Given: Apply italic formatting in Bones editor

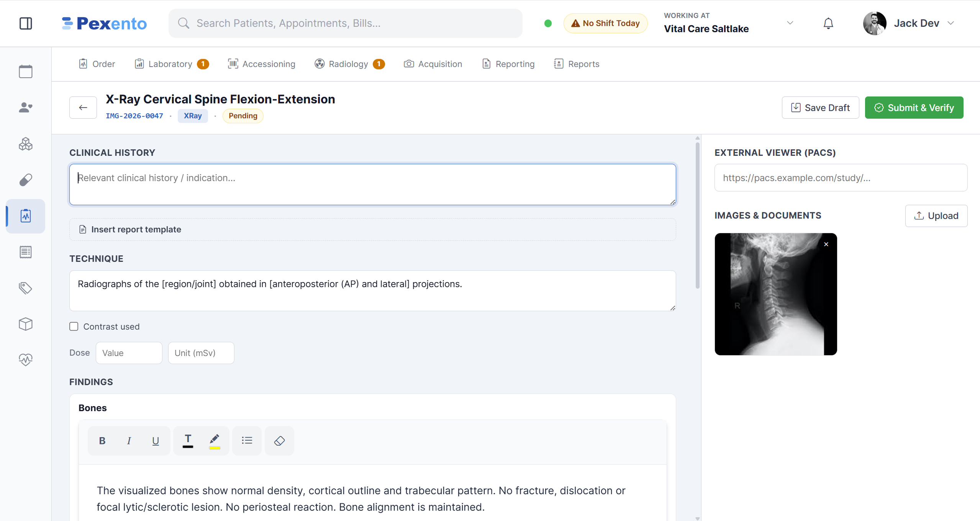Looking at the screenshot, I should 129,441.
